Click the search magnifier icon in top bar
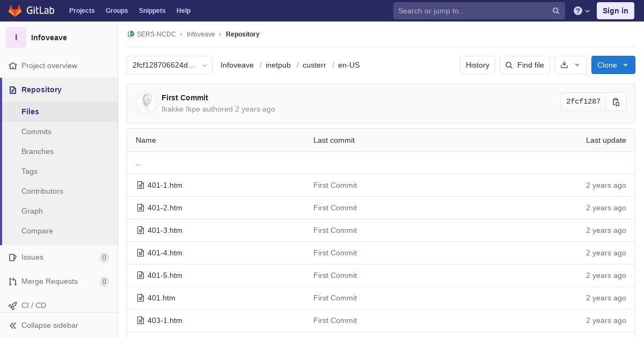This screenshot has width=644, height=338. pyautogui.click(x=556, y=11)
